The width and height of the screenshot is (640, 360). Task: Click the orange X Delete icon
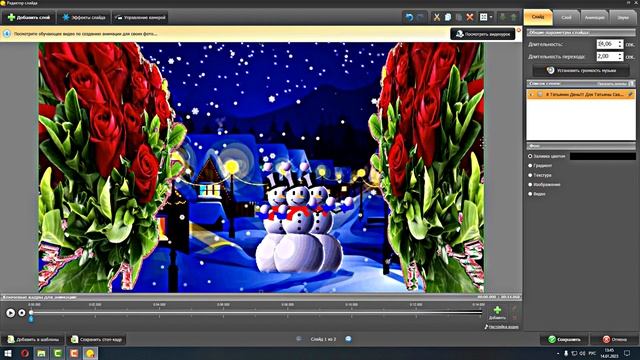tap(470, 17)
